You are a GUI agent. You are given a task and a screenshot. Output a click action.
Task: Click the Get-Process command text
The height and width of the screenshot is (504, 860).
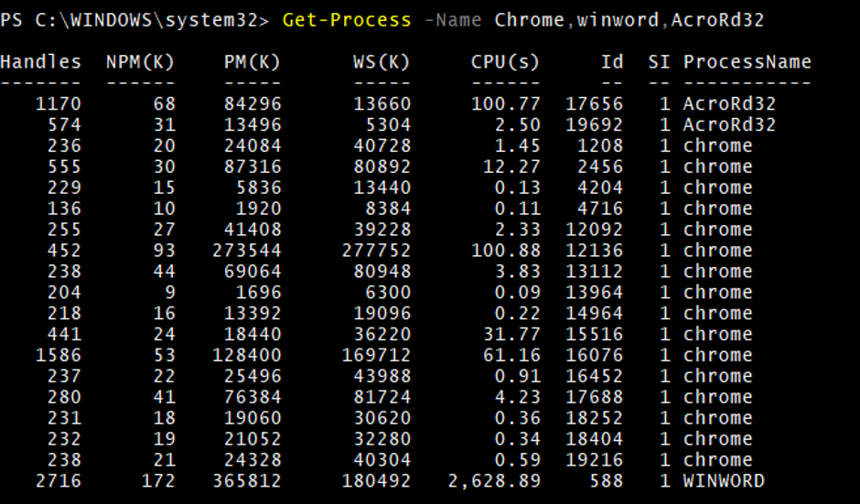click(x=347, y=20)
